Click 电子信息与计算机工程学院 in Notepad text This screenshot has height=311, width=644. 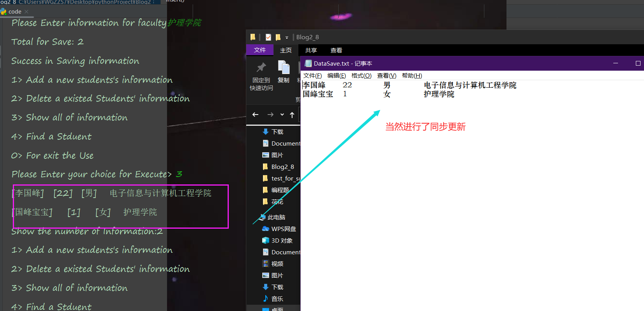470,85
